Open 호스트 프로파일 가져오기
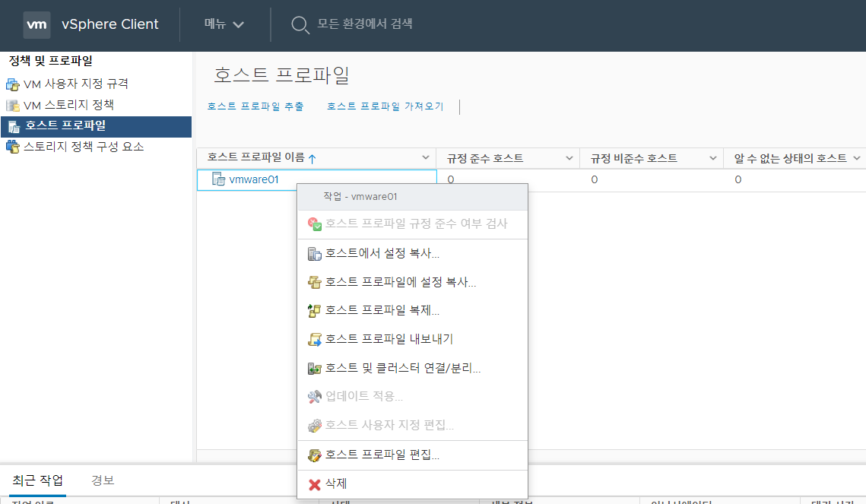 pos(384,106)
